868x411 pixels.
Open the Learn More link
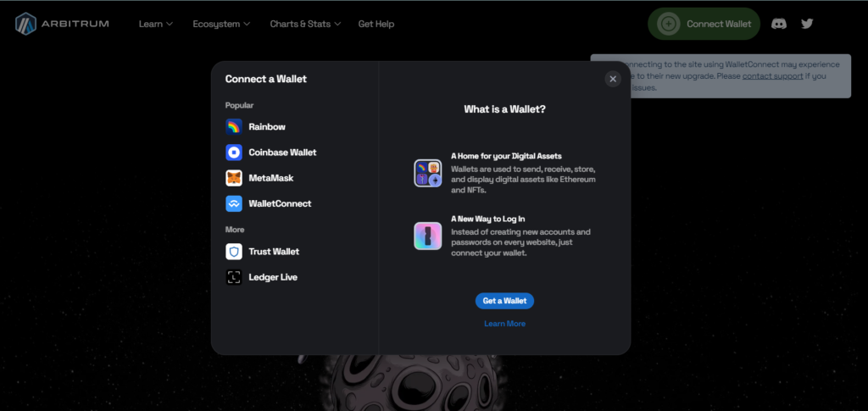(x=505, y=324)
